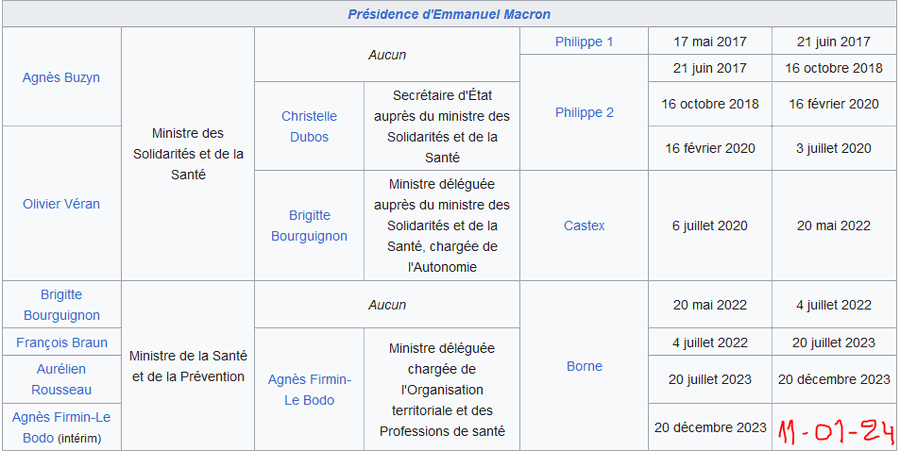Select the 3 juillet 2020 date cell
Image resolution: width=900 pixels, height=451 pixels.
click(x=834, y=148)
